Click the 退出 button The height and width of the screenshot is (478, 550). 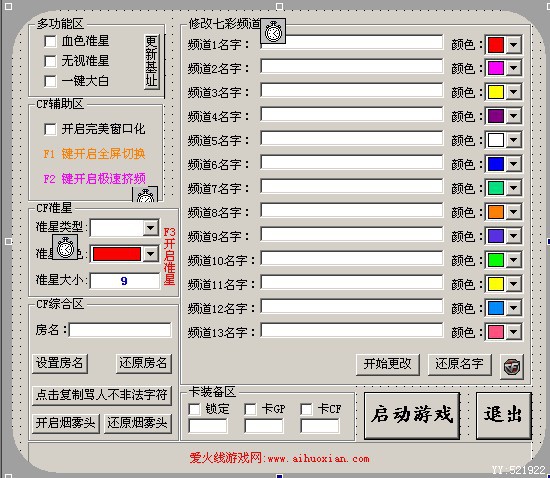504,416
